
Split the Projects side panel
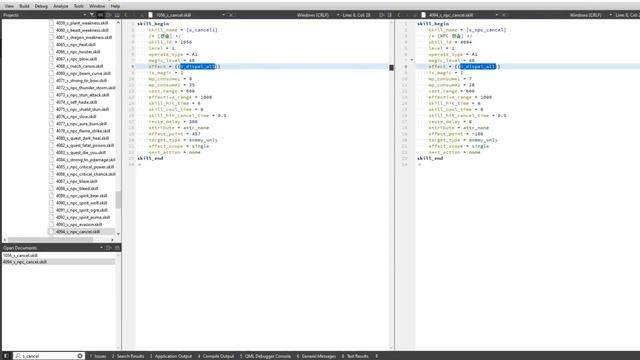pyautogui.click(x=109, y=15)
